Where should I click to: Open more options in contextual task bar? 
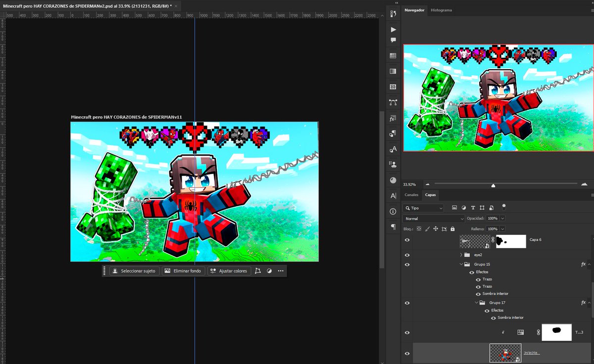[281, 271]
